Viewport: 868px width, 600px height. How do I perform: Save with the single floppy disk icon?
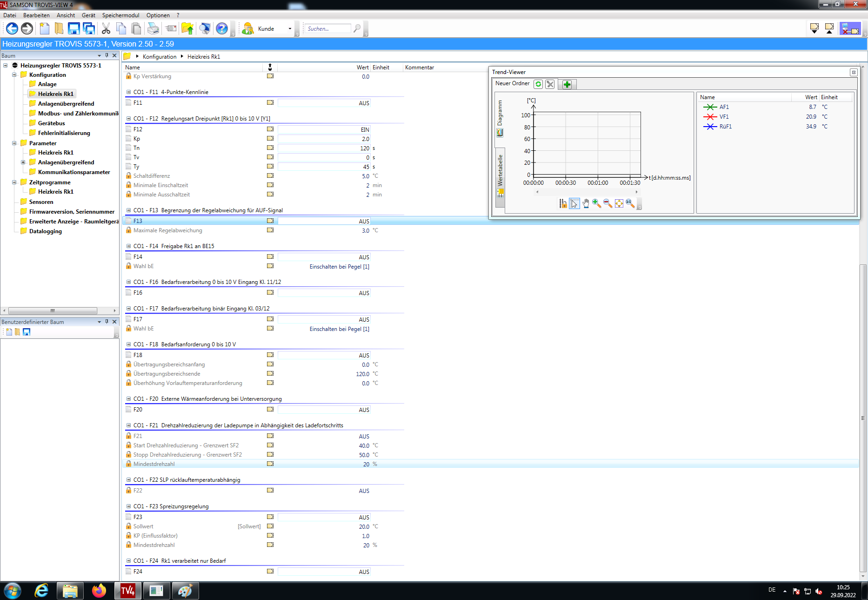click(73, 29)
